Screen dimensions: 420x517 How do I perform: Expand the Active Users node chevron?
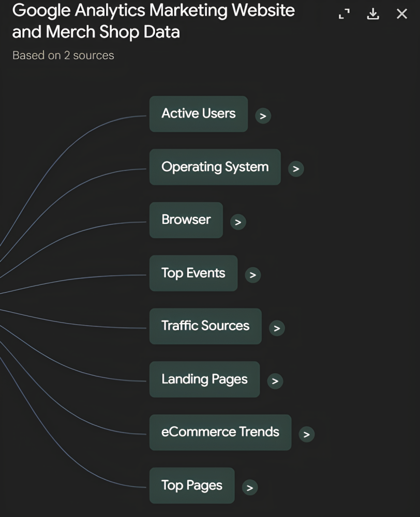[x=263, y=116]
